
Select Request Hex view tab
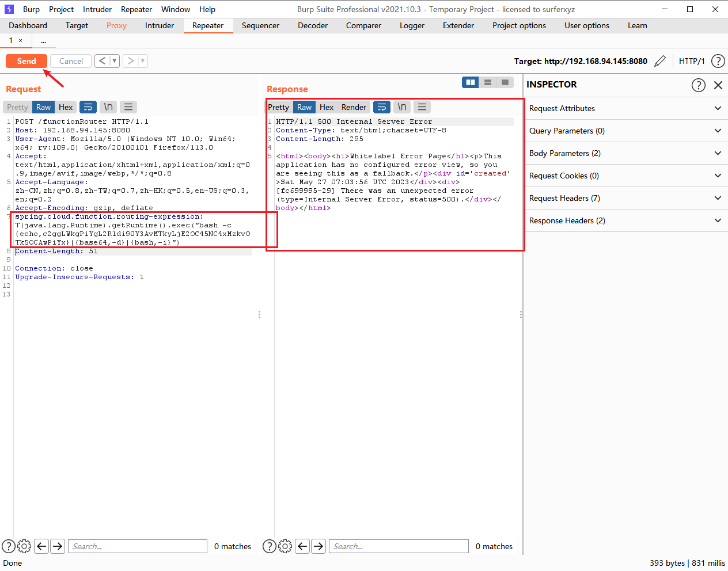pyautogui.click(x=66, y=107)
